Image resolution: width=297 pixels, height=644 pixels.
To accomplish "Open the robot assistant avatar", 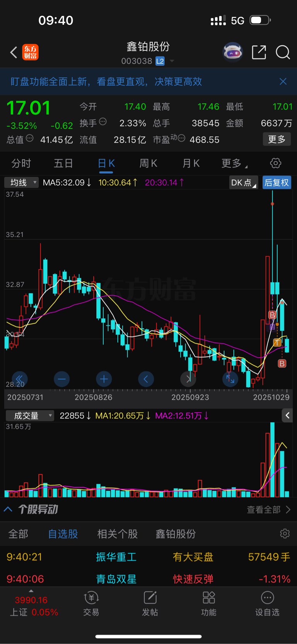I will 232,52.
